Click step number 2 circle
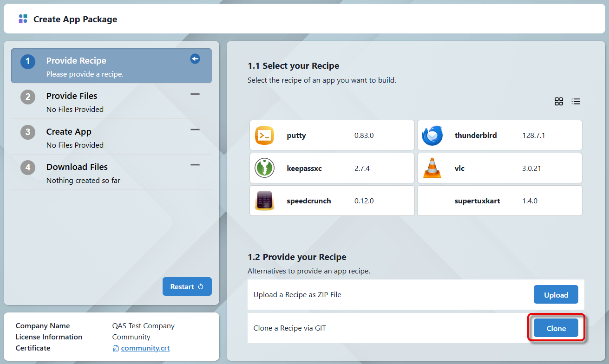 (28, 97)
